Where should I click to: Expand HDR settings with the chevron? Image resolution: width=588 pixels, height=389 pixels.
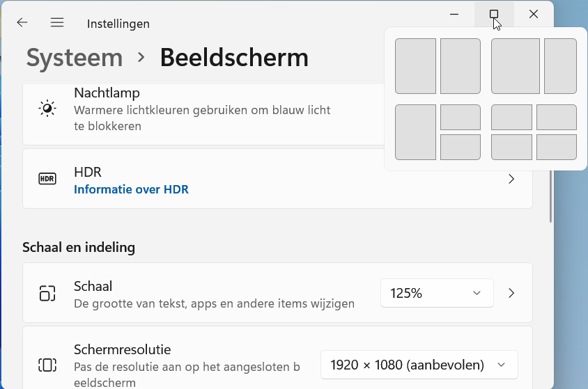pos(511,179)
